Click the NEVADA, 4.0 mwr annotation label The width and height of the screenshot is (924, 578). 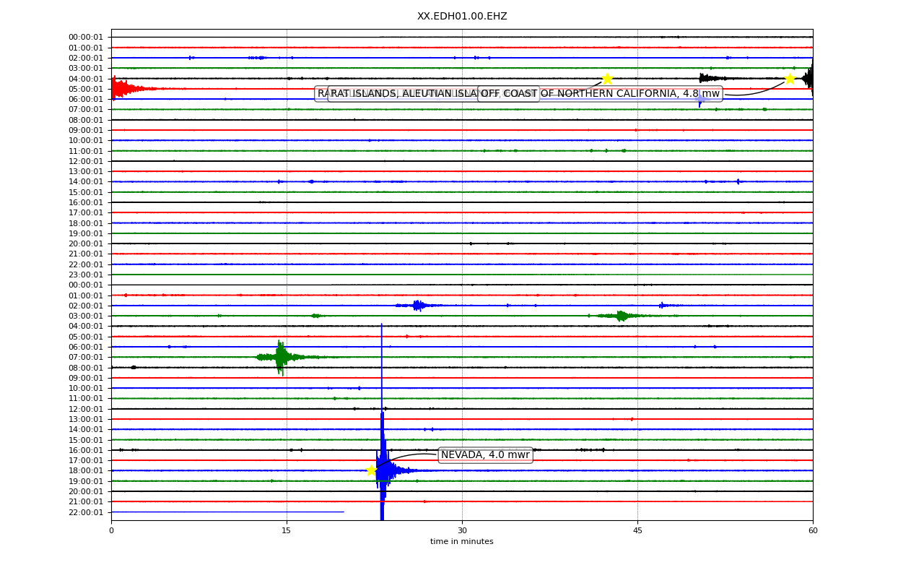485,455
